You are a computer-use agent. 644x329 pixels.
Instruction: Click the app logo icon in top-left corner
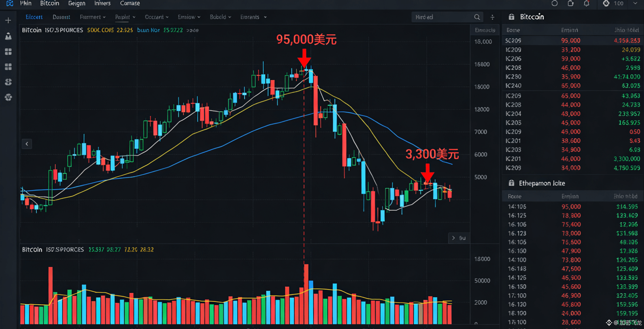[x=9, y=3]
